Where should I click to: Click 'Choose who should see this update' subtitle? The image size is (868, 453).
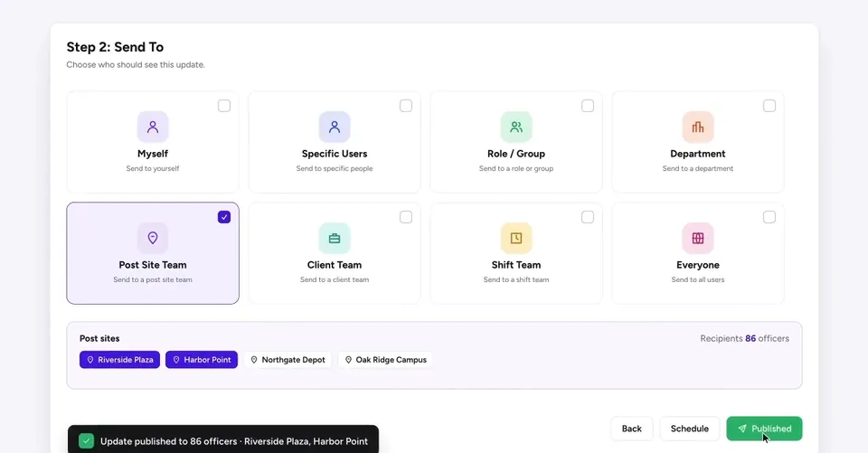tap(136, 65)
